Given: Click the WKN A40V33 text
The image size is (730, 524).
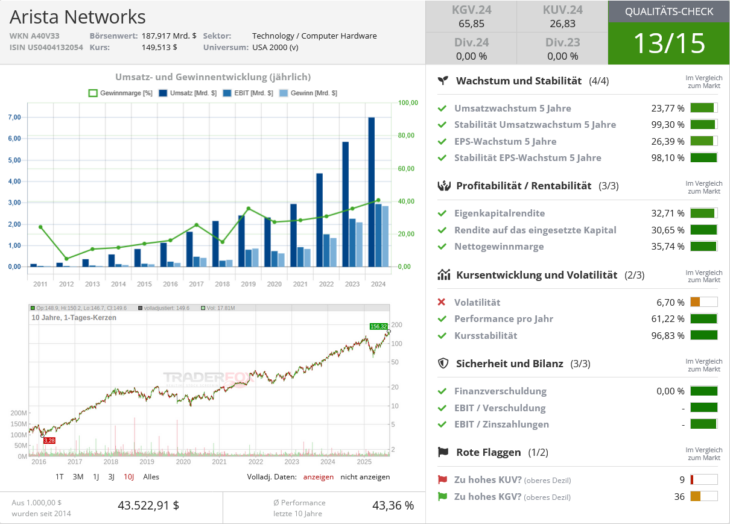Looking at the screenshot, I should coord(34,36).
